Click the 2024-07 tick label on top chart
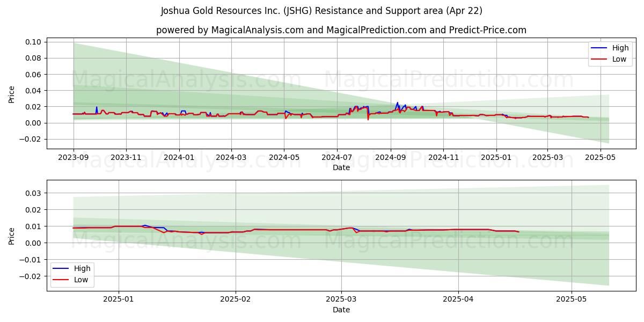Image resolution: width=644 pixels, height=322 pixels. 336,158
